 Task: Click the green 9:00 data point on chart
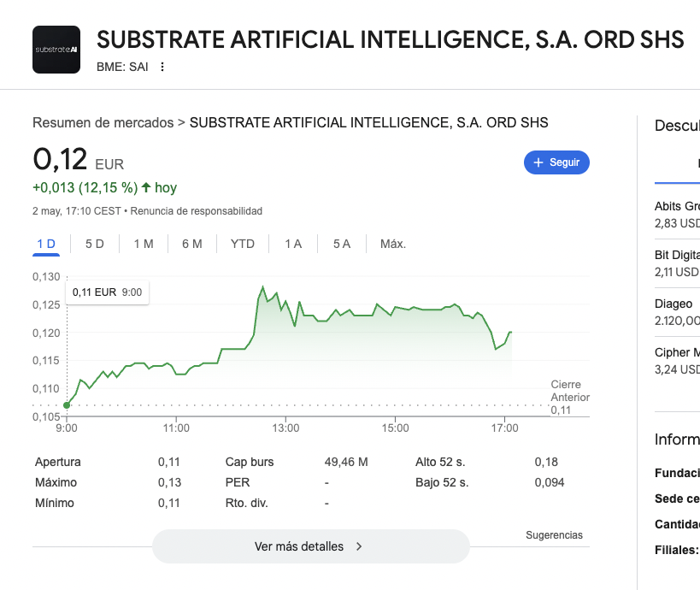(x=67, y=405)
